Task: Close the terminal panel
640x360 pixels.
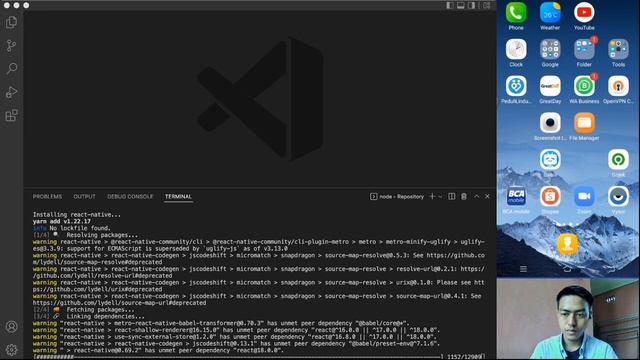Action: [x=487, y=196]
